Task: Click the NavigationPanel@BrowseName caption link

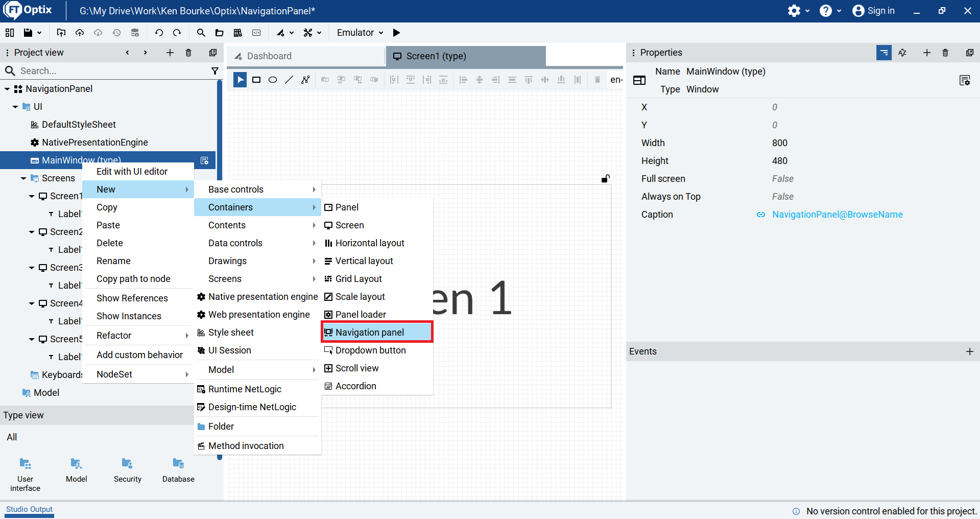Action: 837,215
